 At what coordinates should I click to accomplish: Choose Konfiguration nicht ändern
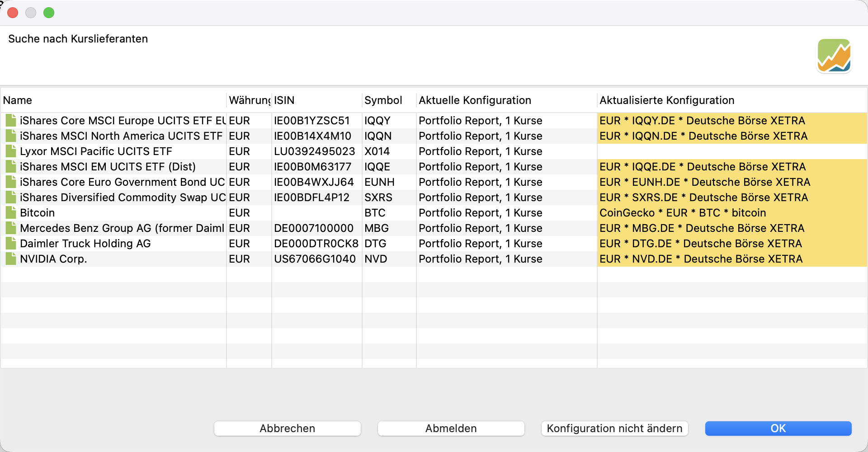(614, 428)
